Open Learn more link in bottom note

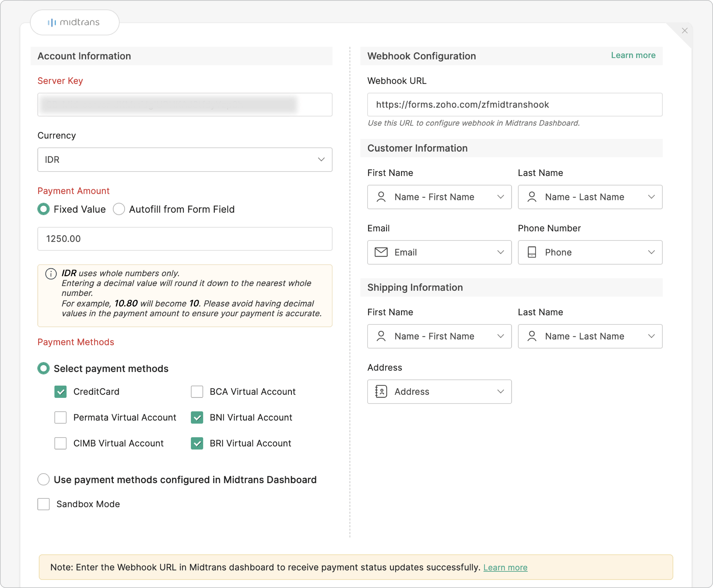coord(505,567)
